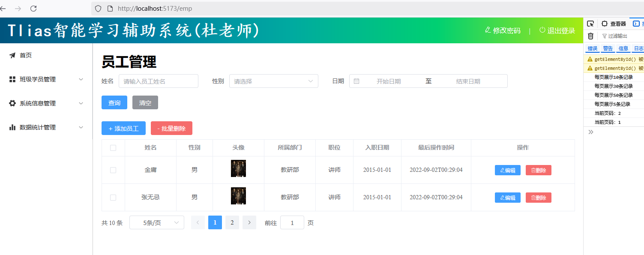Check the row checkbox for 金庸
This screenshot has height=255, width=644.
pyautogui.click(x=113, y=170)
